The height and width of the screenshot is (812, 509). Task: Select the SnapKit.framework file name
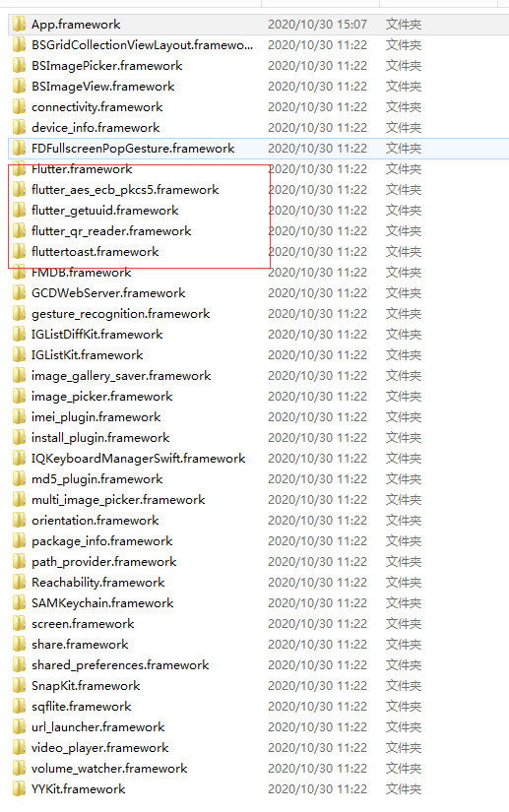click(86, 686)
